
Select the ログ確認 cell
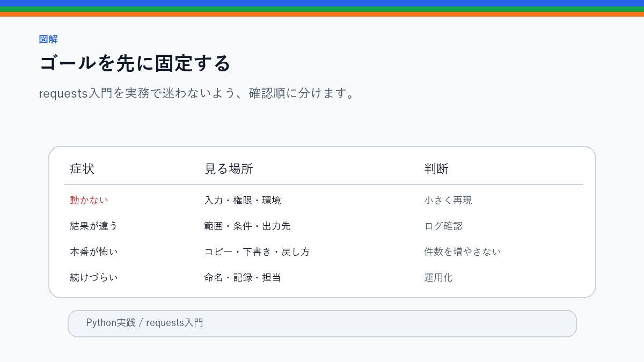coord(443,226)
